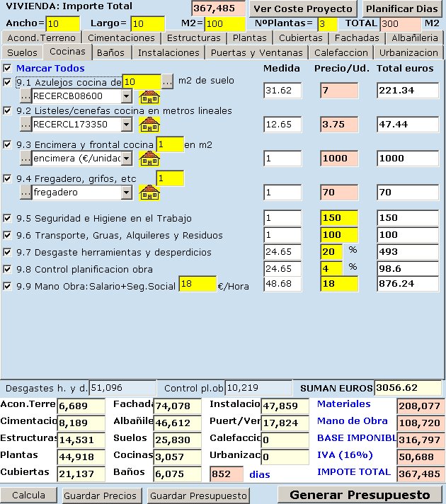Image resolution: width=446 pixels, height=504 pixels.
Task: Click ellipsis button left of encimera combo
Action: point(25,159)
